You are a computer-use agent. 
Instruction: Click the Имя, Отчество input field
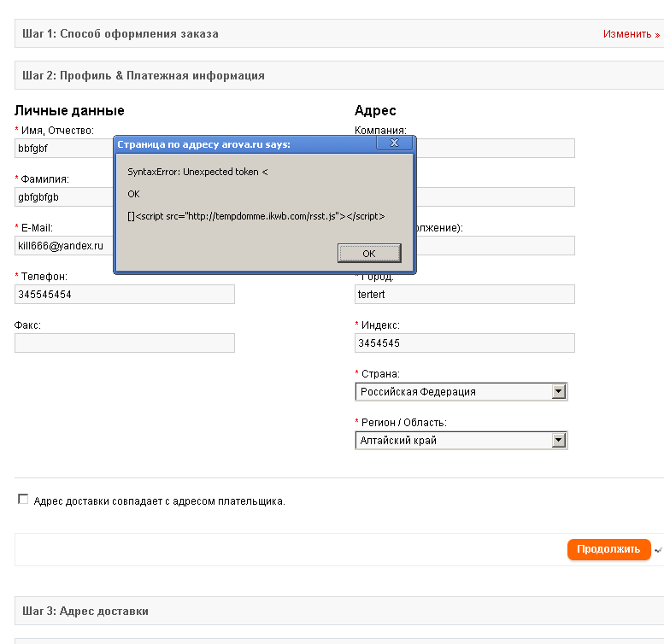64,148
